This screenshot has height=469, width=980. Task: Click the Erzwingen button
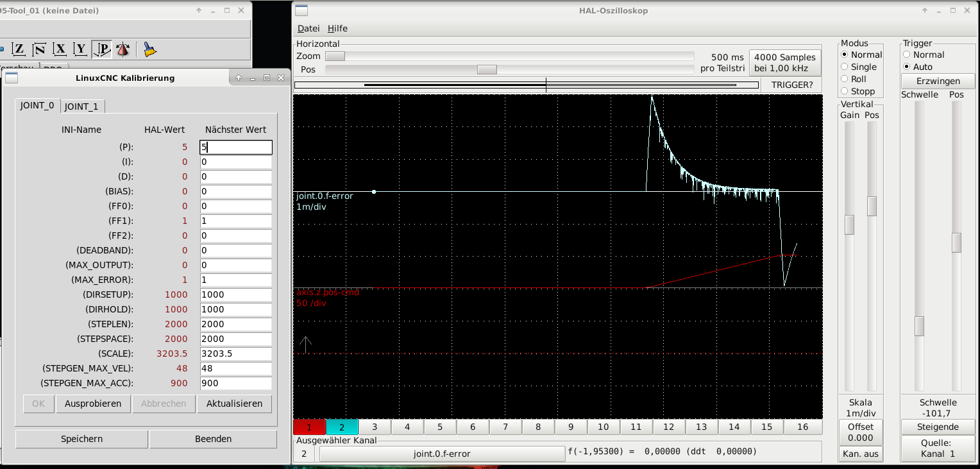click(x=938, y=81)
